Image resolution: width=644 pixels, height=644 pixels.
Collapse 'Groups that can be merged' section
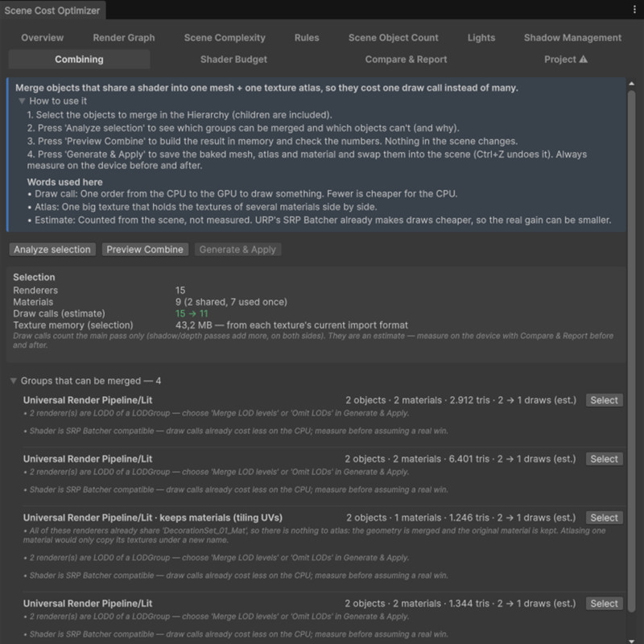[14, 381]
